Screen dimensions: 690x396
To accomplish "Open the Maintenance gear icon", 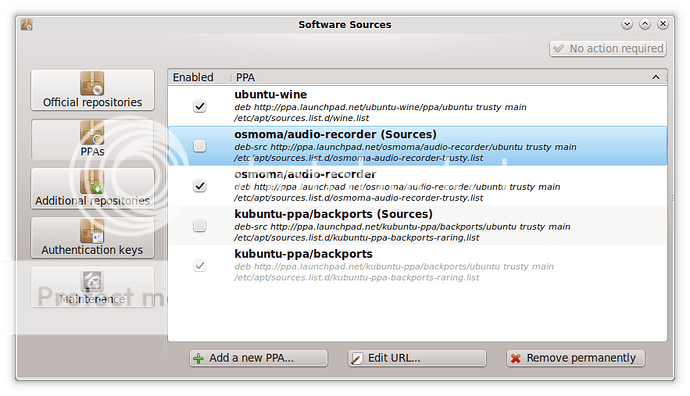I will (x=92, y=281).
